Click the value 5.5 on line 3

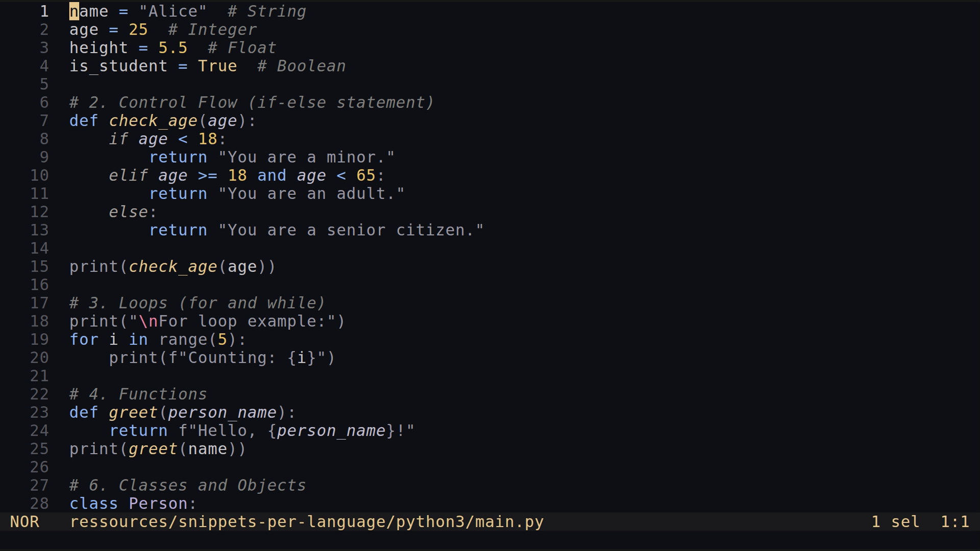(173, 48)
